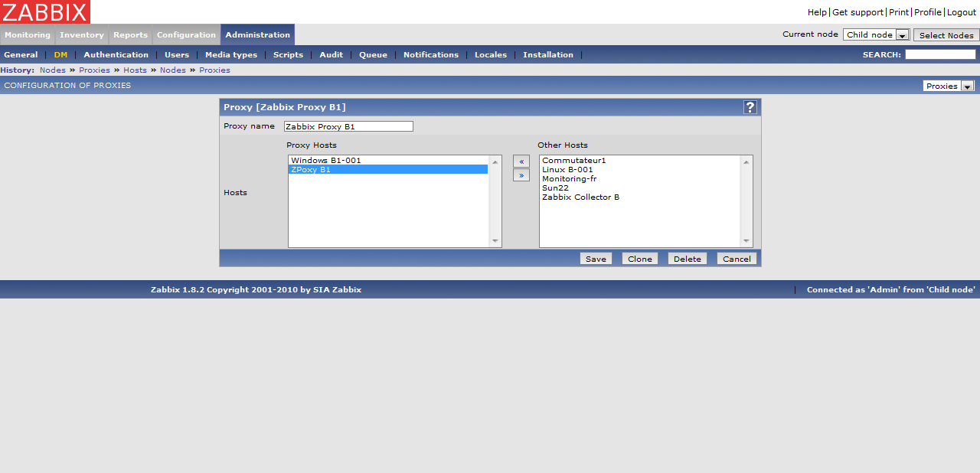Click the Zabbix logo
This screenshot has width=980, height=473.
[45, 11]
